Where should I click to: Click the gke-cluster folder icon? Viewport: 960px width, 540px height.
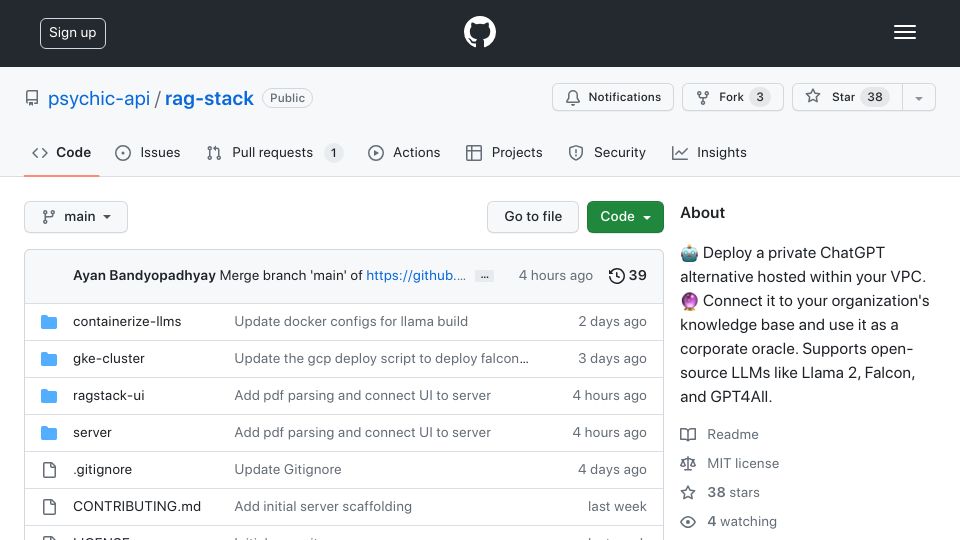(49, 359)
